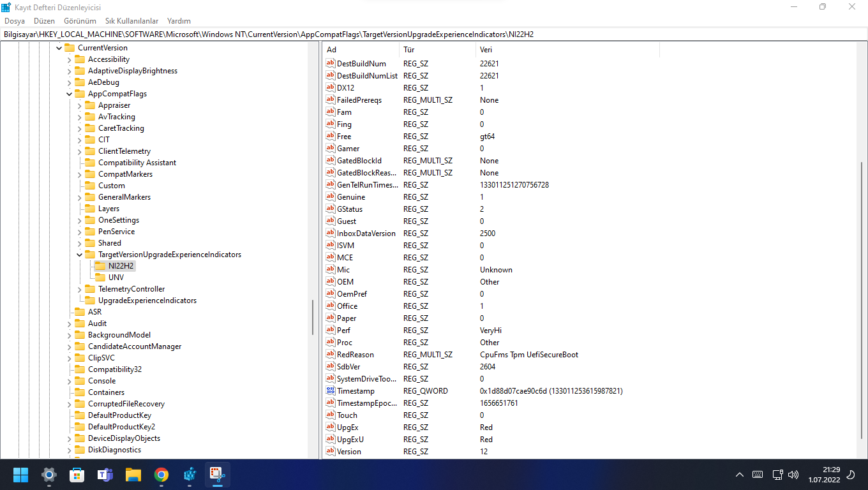The image size is (868, 490).
Task: Click the binary QWORD icon beside Timestamp
Action: 331,391
